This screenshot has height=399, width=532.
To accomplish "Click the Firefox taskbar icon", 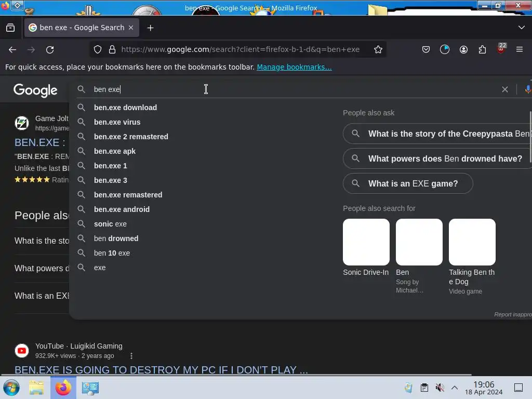I will [x=63, y=388].
